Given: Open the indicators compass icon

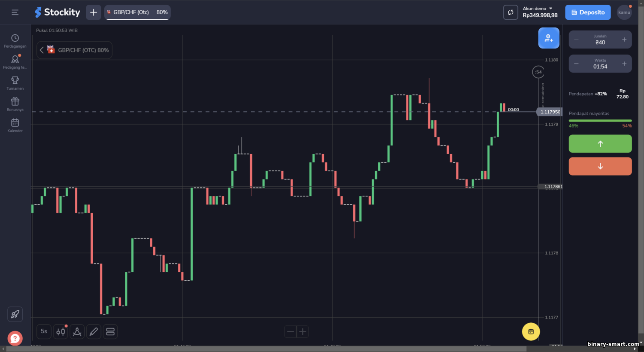Looking at the screenshot, I should (x=77, y=331).
